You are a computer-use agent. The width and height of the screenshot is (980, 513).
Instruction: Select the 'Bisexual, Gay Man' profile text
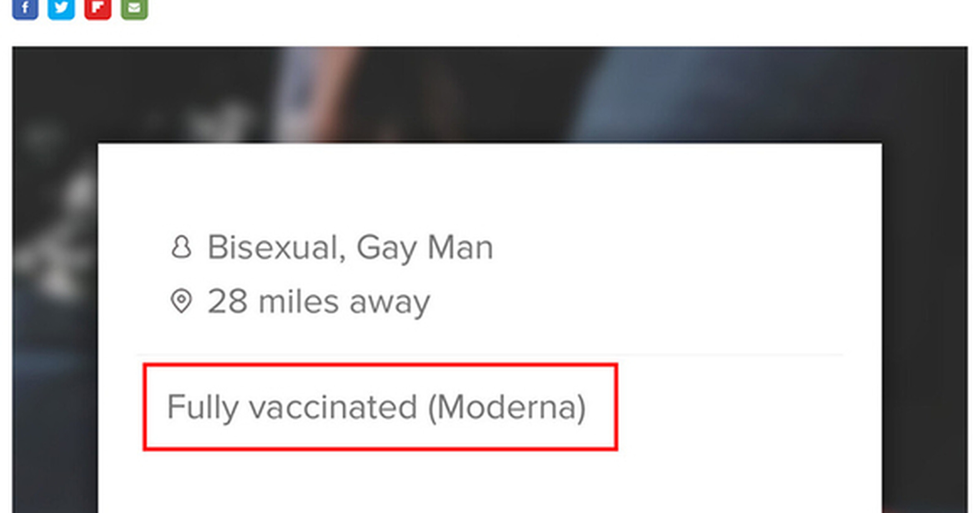click(350, 248)
